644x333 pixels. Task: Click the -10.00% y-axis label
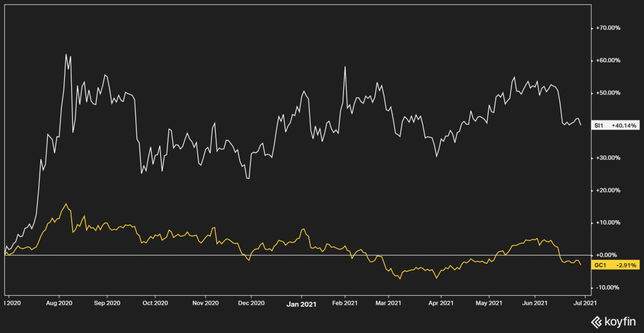pyautogui.click(x=609, y=288)
